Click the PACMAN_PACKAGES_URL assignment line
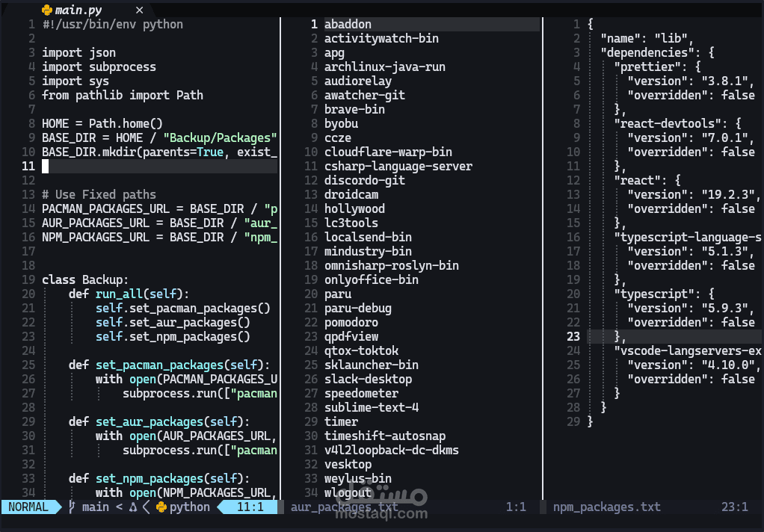 pyautogui.click(x=159, y=209)
